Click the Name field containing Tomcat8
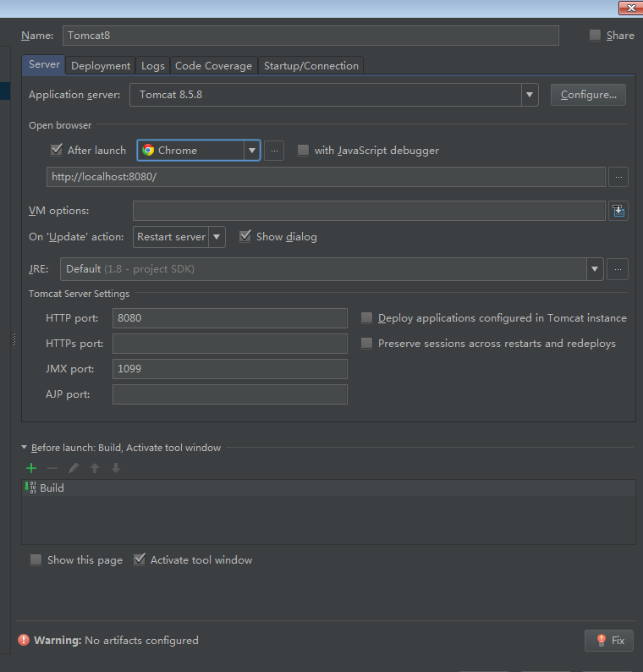Screen dimensions: 643x672 point(311,36)
